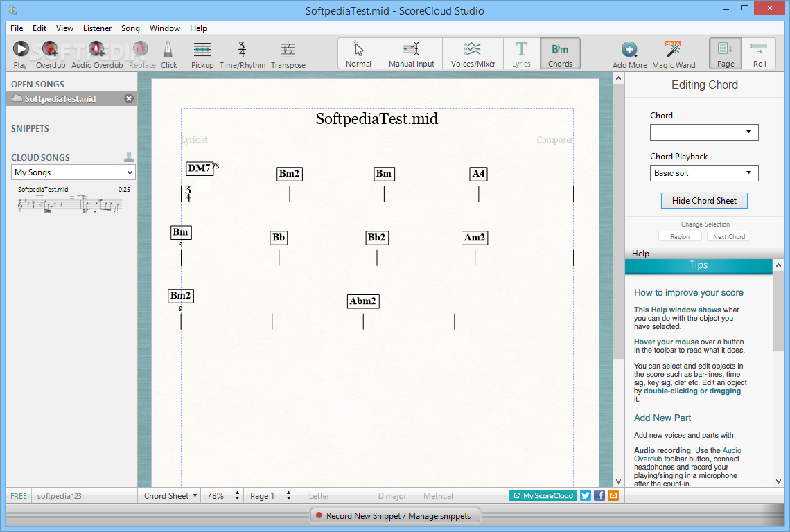Click the softpedia123 username
This screenshot has width=790, height=532.
pyautogui.click(x=60, y=496)
